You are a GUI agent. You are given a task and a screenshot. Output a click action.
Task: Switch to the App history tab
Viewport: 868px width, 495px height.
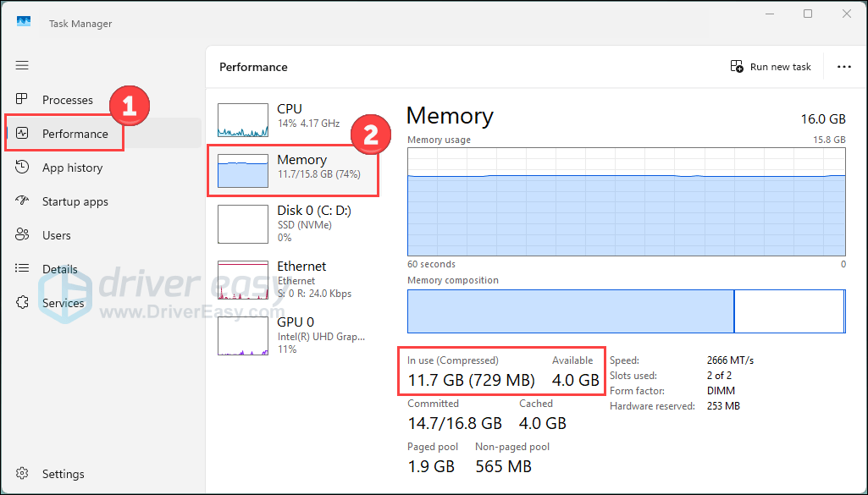[x=72, y=168]
